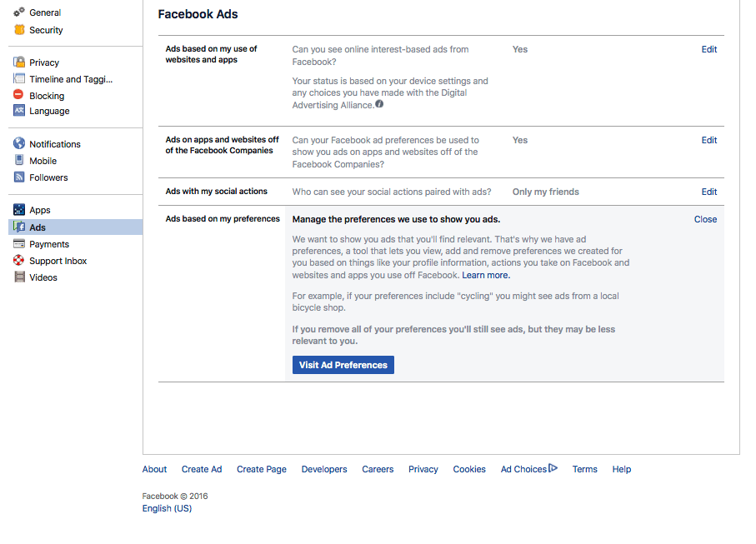Click the Ad Choices triangle icon
The width and height of the screenshot is (756, 544).
553,468
